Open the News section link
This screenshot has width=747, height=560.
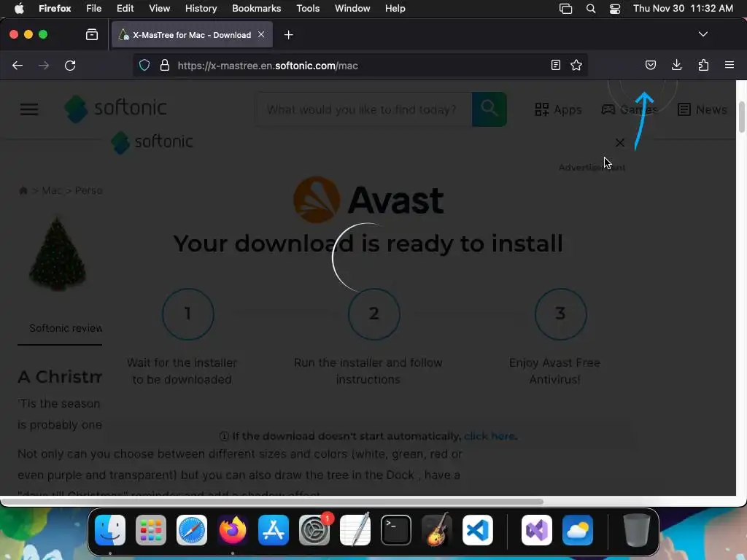coord(703,109)
